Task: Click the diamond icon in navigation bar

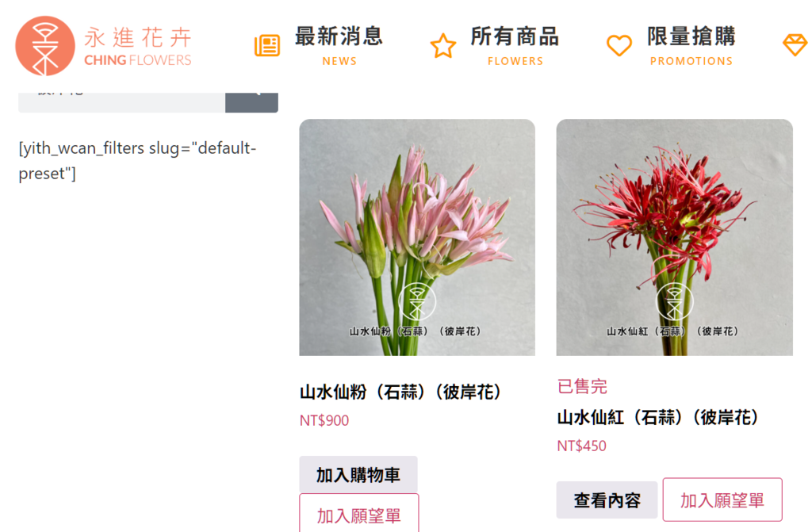Action: pos(795,45)
